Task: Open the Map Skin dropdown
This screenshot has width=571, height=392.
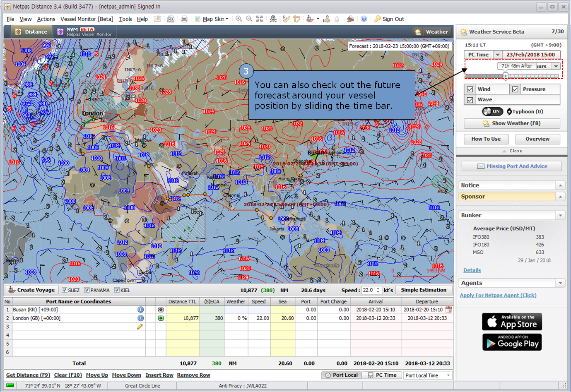Action: tap(215, 19)
